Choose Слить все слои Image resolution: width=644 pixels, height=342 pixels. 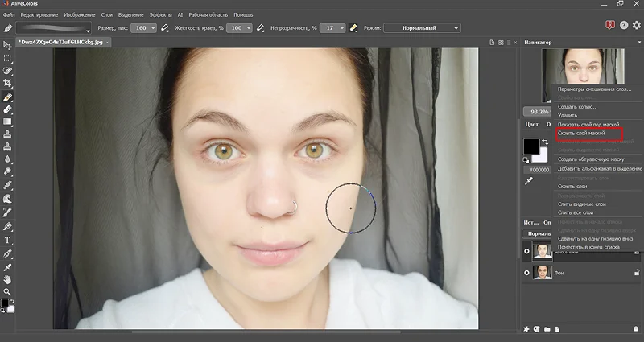[x=576, y=212]
